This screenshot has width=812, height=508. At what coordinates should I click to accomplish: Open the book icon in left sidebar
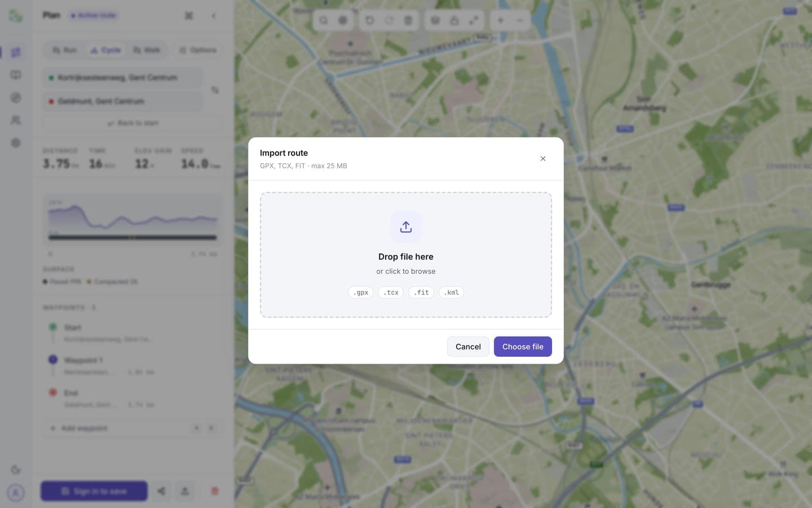point(16,75)
